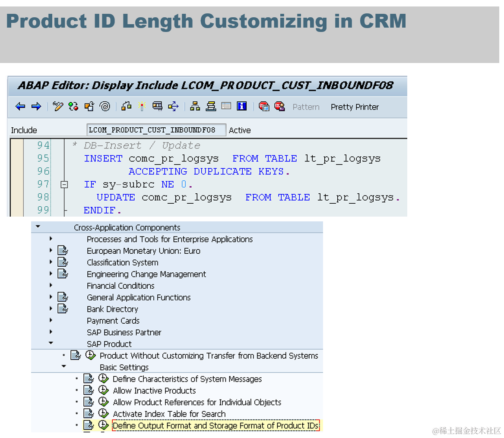Select Define Output Format and Storage Format of Product IDs
504x438 pixels.
coord(216,425)
